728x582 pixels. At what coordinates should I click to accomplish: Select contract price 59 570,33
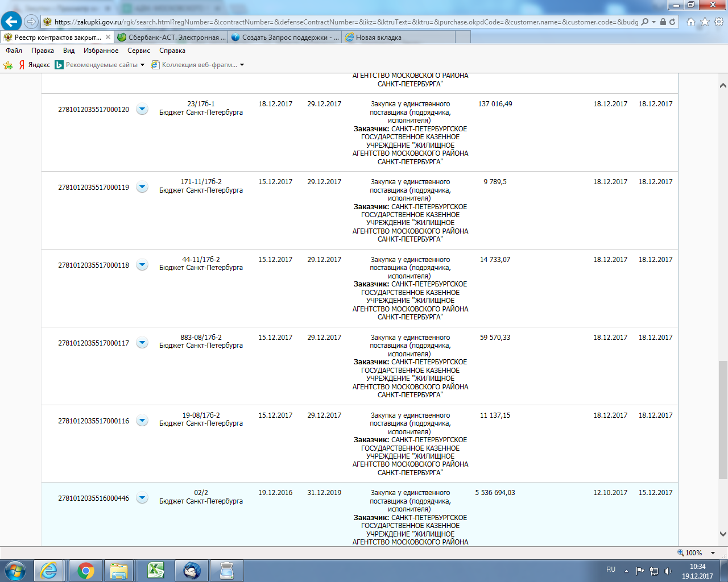pos(495,338)
